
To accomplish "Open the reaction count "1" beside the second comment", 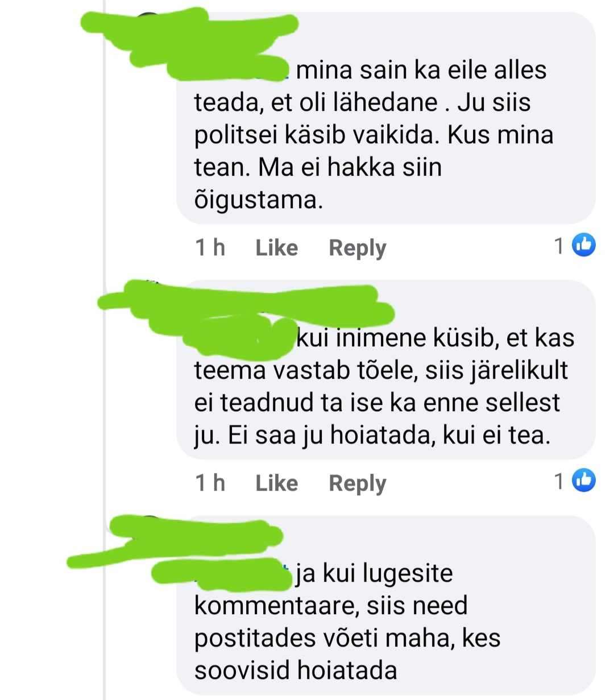I will point(559,482).
